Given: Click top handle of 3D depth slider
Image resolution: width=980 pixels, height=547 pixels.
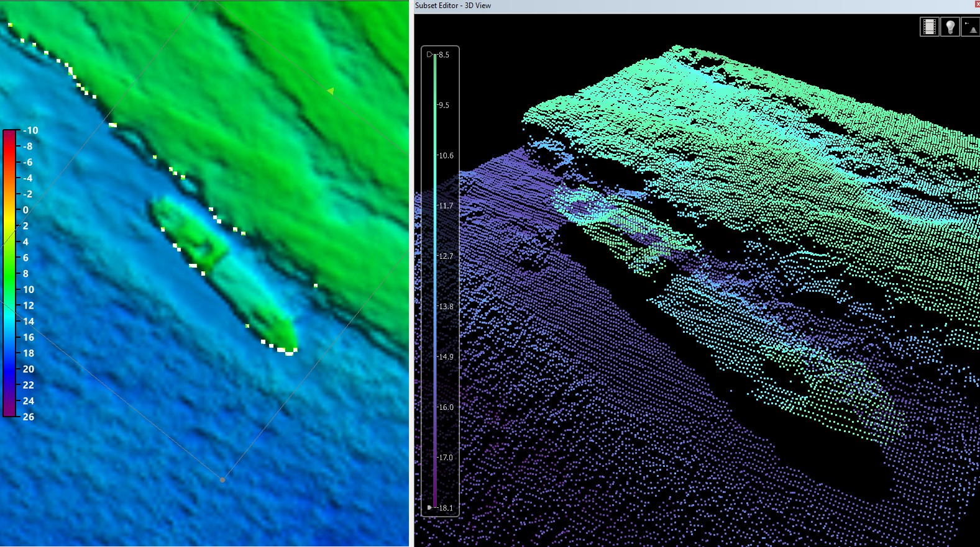Looking at the screenshot, I should [430, 55].
